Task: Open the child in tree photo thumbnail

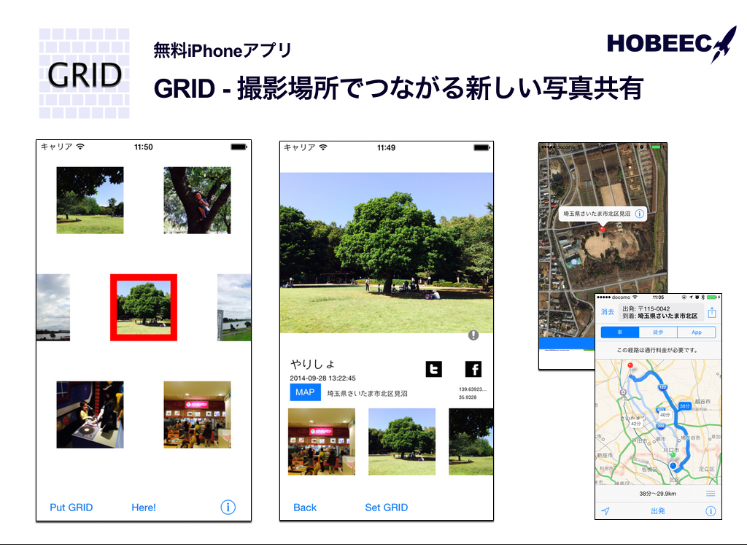Action: [197, 200]
